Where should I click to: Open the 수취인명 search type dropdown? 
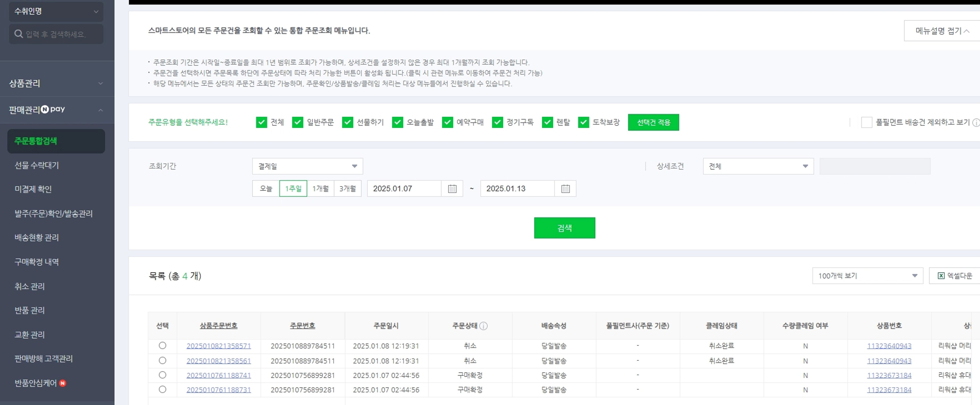click(x=56, y=11)
